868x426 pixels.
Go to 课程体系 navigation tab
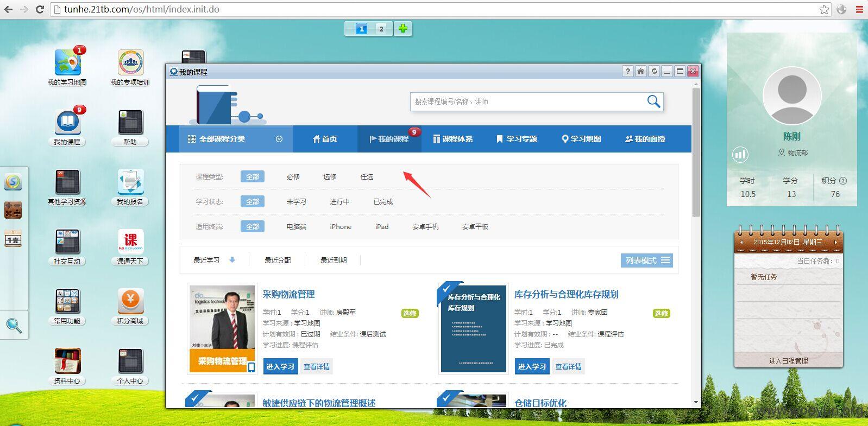453,139
